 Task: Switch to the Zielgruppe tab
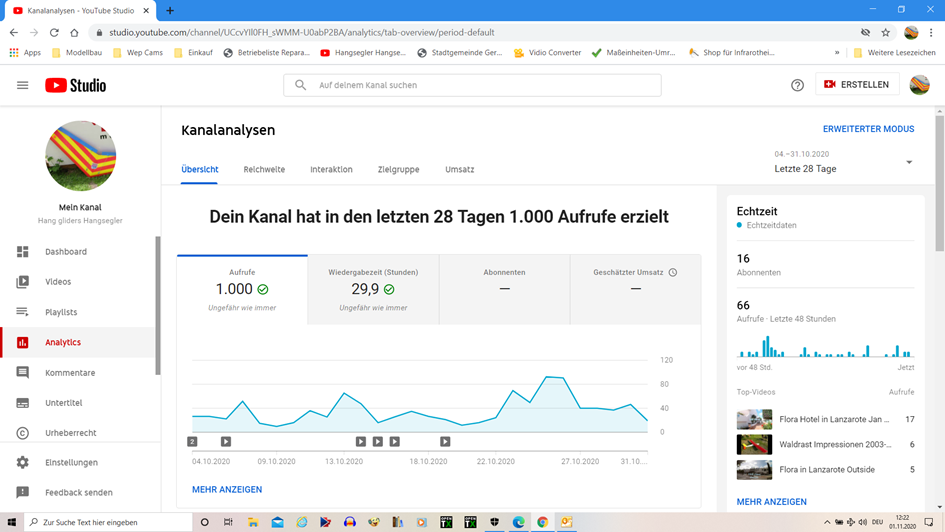tap(398, 170)
